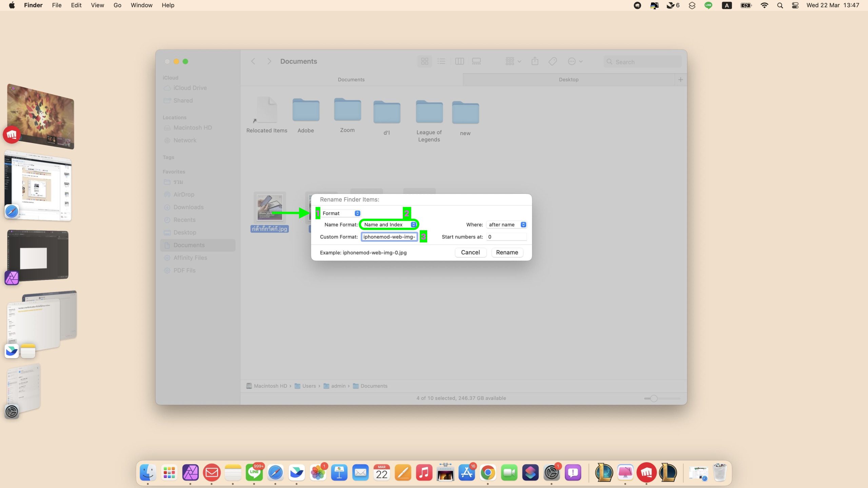Screen dimensions: 868x488
Task: Switch to the Desktop tab
Action: click(x=569, y=80)
